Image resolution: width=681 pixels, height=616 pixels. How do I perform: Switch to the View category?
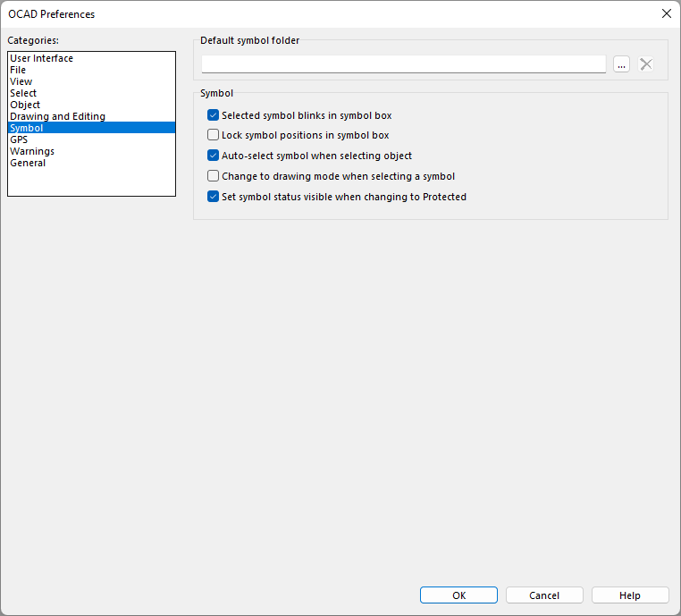(92, 81)
